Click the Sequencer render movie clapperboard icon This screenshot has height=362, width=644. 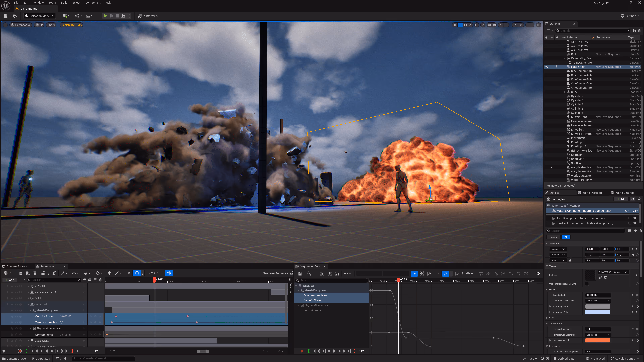43,273
